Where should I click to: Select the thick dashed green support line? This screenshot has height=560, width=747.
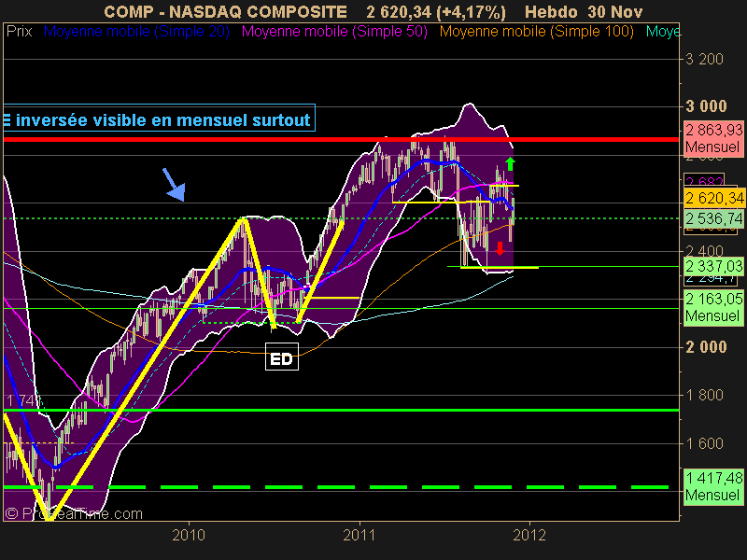click(x=336, y=487)
